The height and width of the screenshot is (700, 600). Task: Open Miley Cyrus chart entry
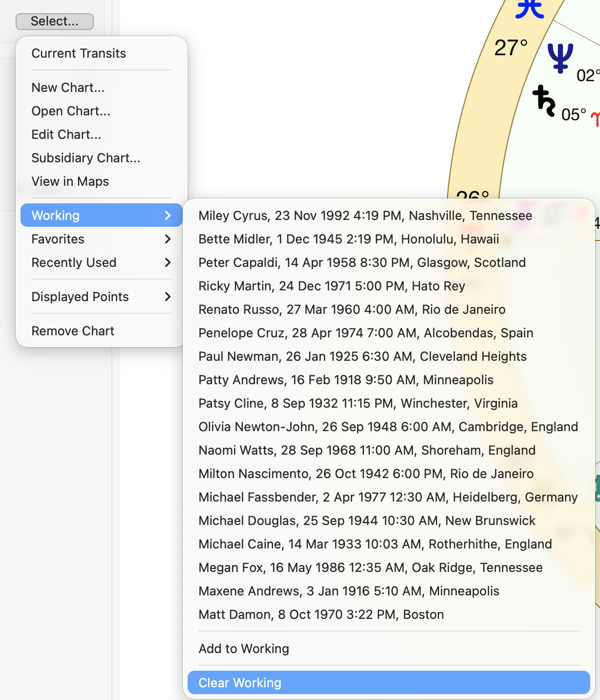[389, 216]
